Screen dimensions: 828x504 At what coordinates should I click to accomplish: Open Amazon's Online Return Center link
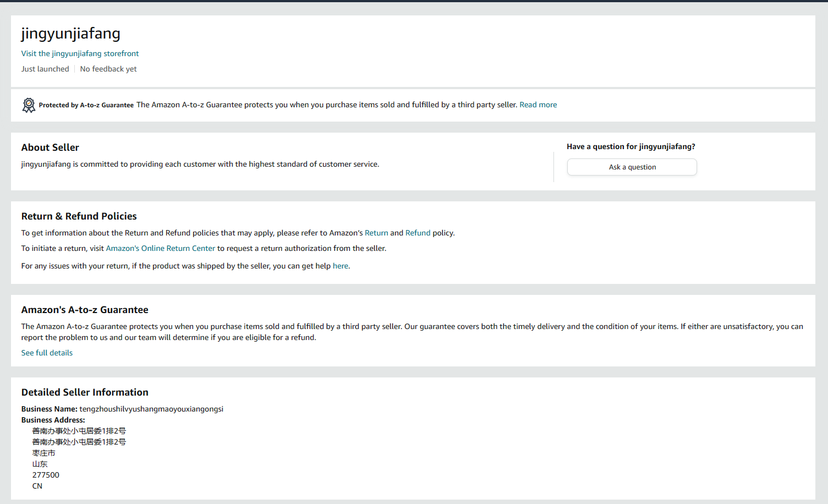coord(161,248)
